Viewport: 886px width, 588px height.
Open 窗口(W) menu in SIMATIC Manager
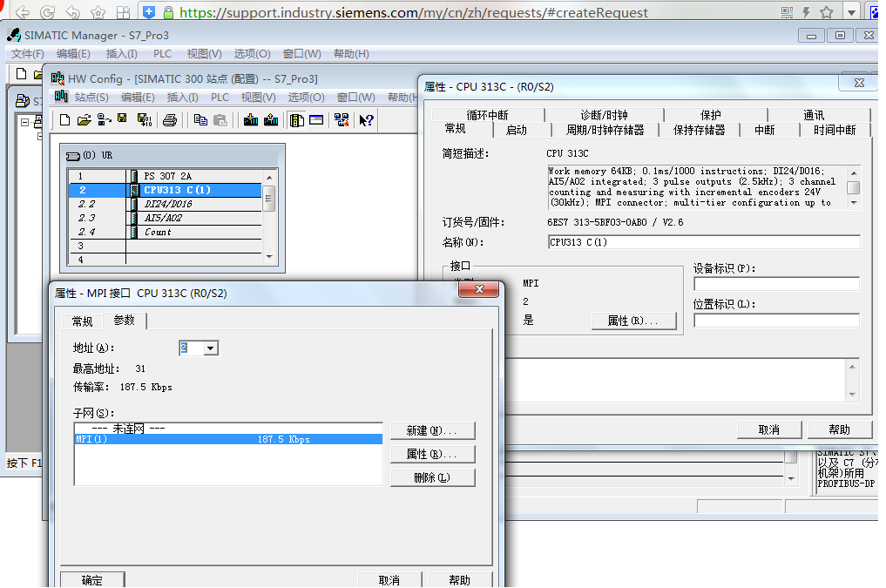(x=301, y=54)
